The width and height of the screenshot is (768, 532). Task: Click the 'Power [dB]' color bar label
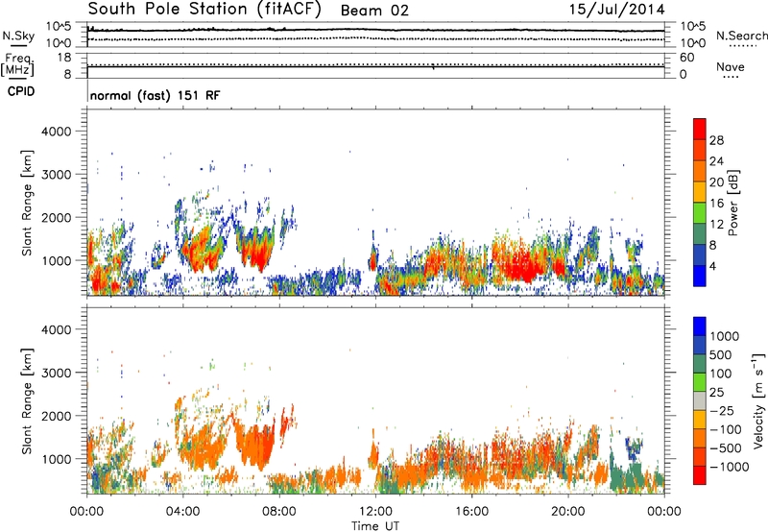(x=732, y=203)
